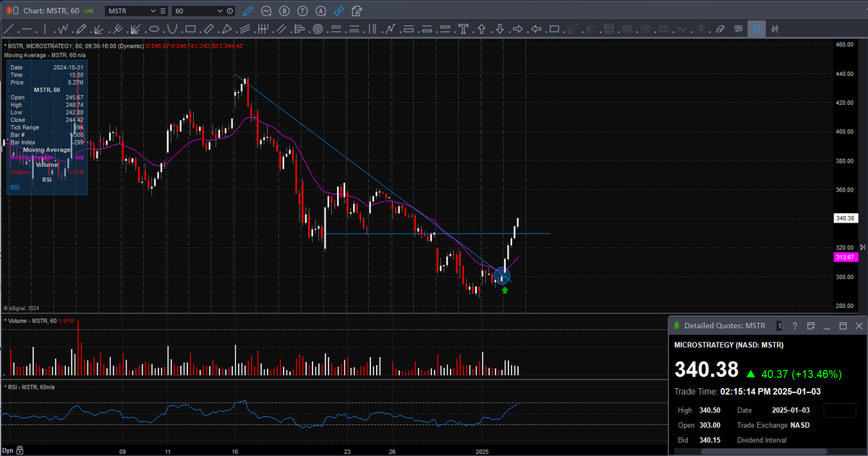The image size is (868, 456).
Task: Click the magenta 313.67 moving average tag
Action: tap(845, 257)
